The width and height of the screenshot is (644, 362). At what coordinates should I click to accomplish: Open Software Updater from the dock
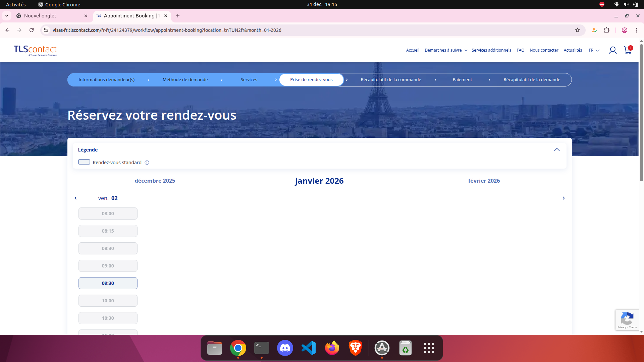click(382, 348)
